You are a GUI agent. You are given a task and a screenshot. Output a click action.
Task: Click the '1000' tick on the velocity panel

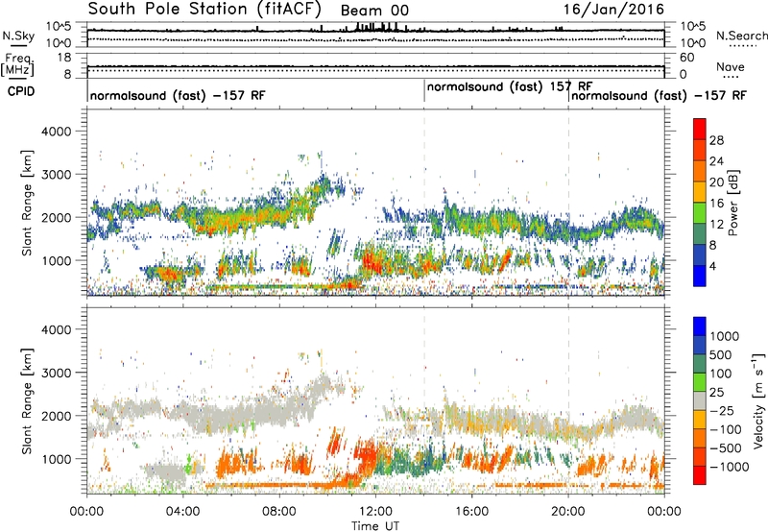point(57,459)
